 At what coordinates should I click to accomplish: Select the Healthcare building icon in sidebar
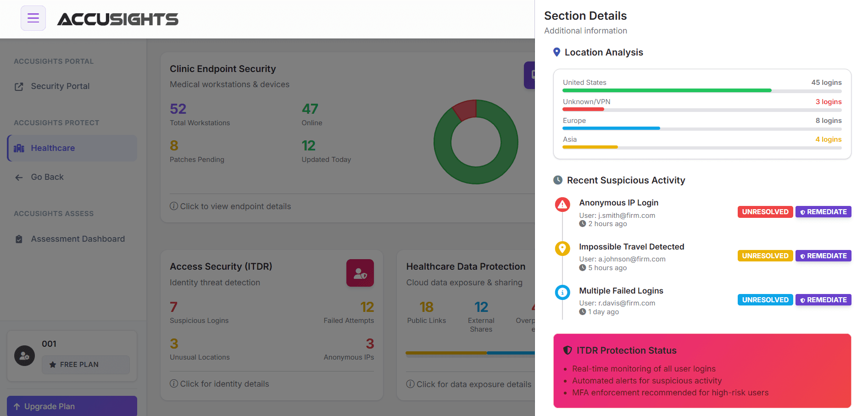19,148
